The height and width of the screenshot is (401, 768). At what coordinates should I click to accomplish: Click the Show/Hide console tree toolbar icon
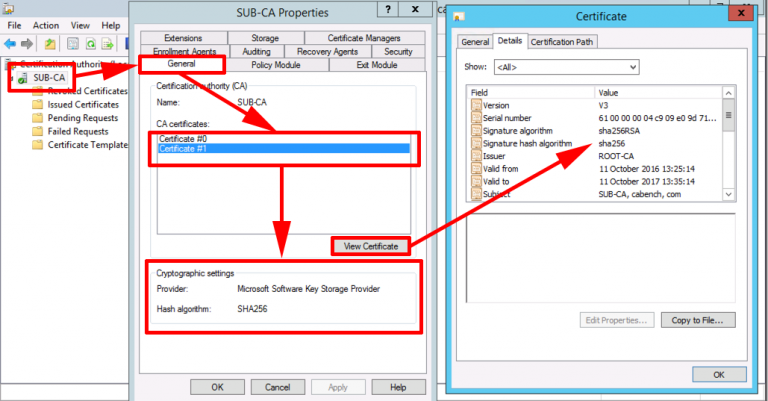tap(72, 44)
